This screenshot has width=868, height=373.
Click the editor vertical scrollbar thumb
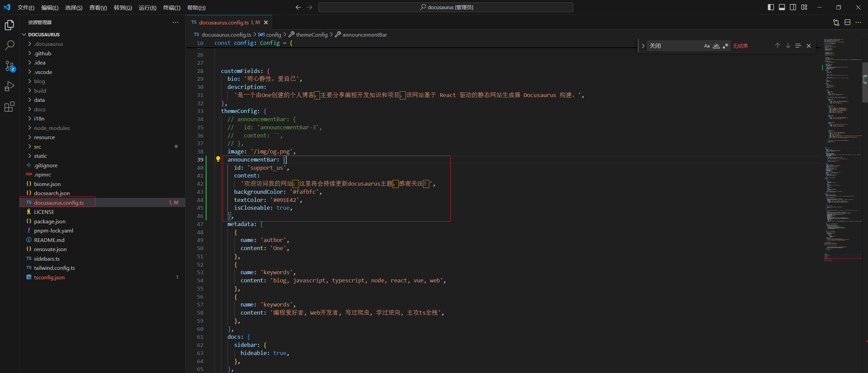[x=865, y=82]
